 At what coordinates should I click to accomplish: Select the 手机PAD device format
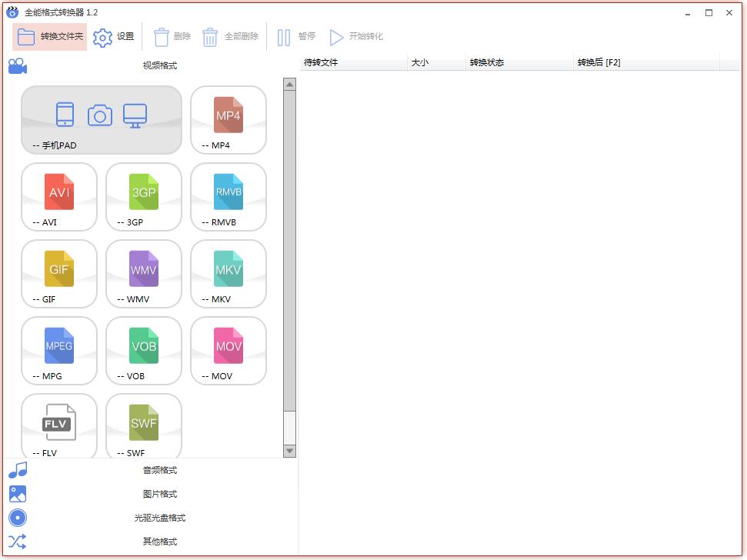coord(102,119)
